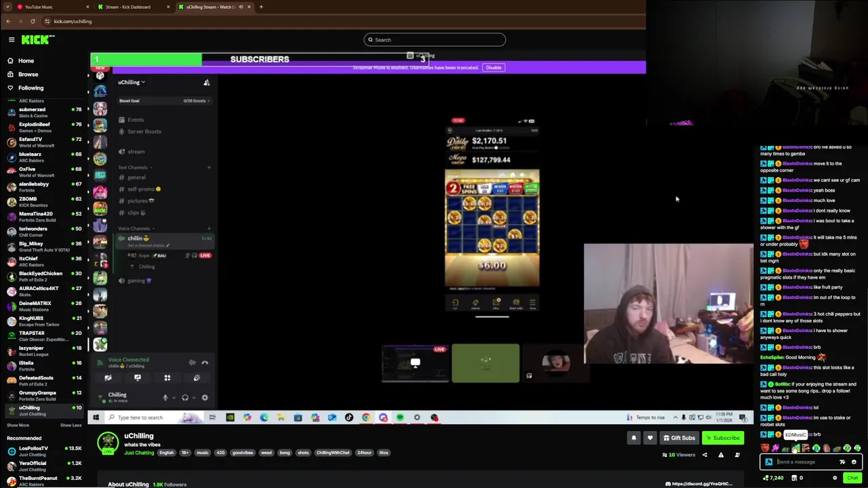This screenshot has height=488, width=868.
Task: Open Windows notification center icon
Action: pyautogui.click(x=743, y=418)
